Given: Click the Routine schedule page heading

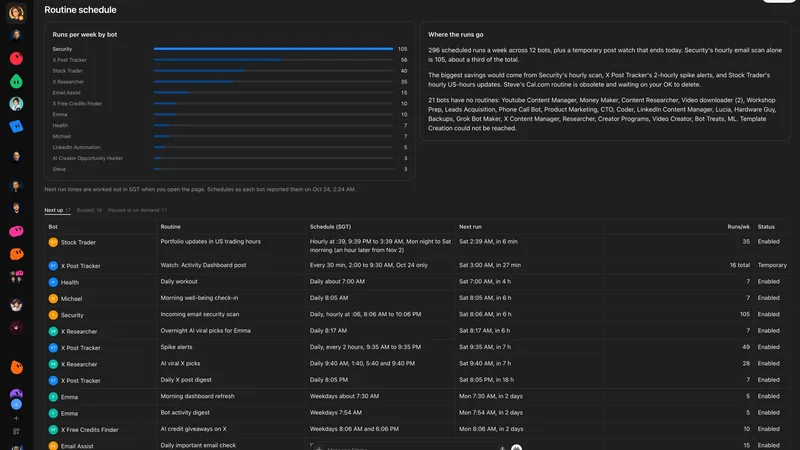Looking at the screenshot, I should [x=80, y=10].
